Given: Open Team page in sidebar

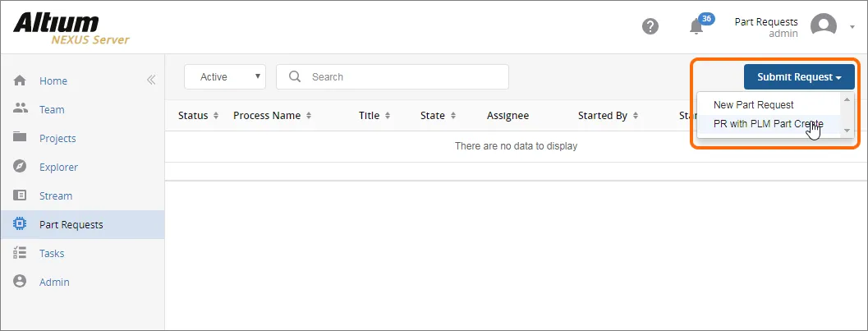Looking at the screenshot, I should point(52,109).
